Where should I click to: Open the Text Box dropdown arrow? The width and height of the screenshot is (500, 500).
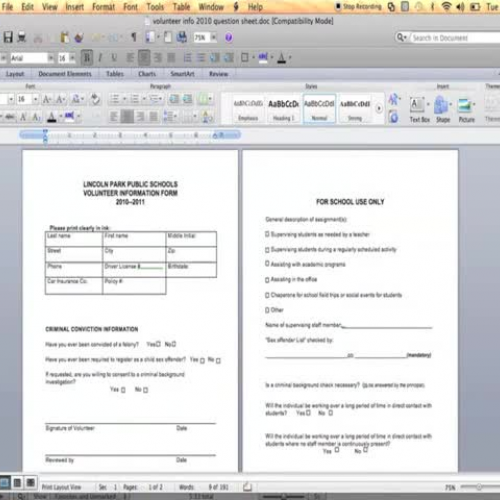click(x=428, y=104)
